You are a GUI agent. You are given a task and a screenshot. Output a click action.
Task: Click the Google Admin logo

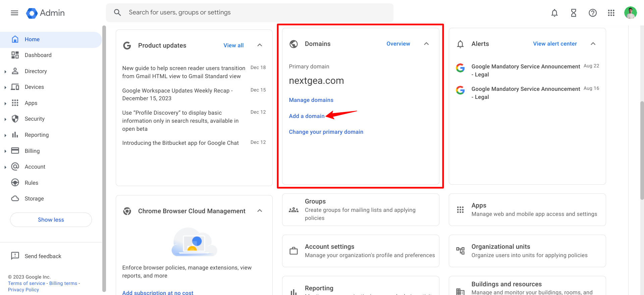tap(45, 13)
